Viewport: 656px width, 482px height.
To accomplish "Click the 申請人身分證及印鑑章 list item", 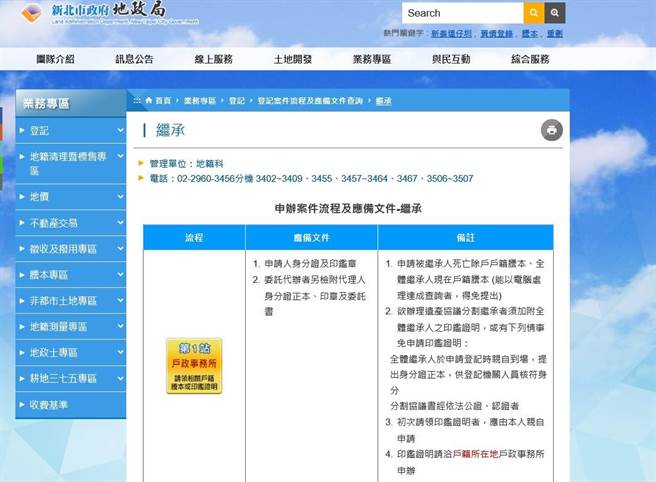I will [x=310, y=264].
